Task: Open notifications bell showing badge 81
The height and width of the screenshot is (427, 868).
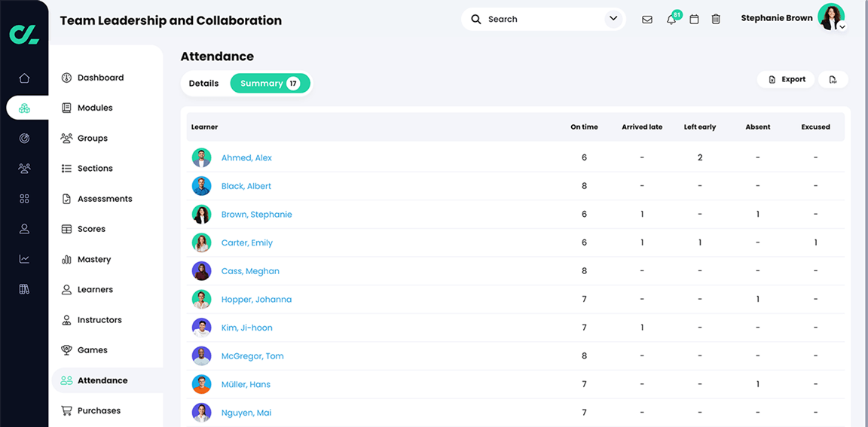Action: point(671,20)
